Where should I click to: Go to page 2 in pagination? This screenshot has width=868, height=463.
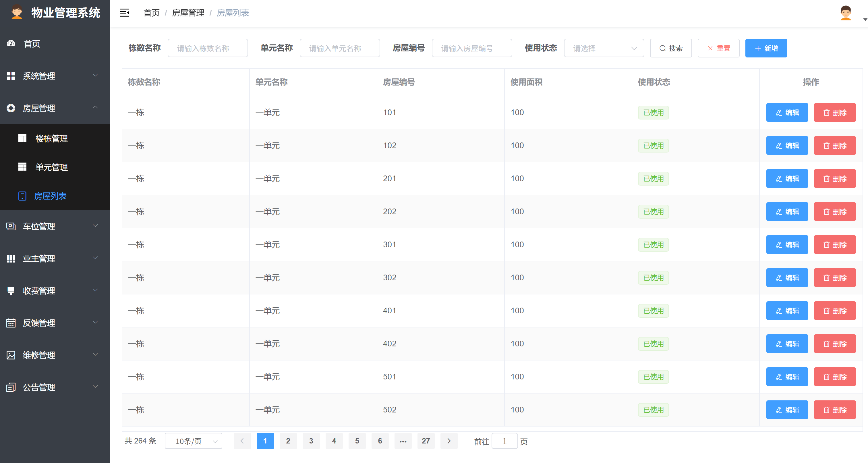coord(288,441)
